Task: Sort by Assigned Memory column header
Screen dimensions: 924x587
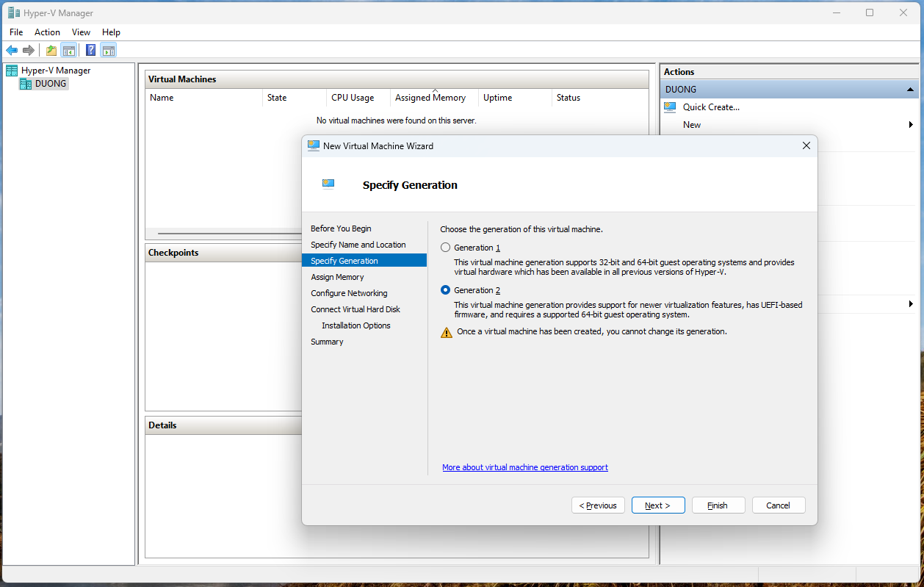Action: click(434, 98)
